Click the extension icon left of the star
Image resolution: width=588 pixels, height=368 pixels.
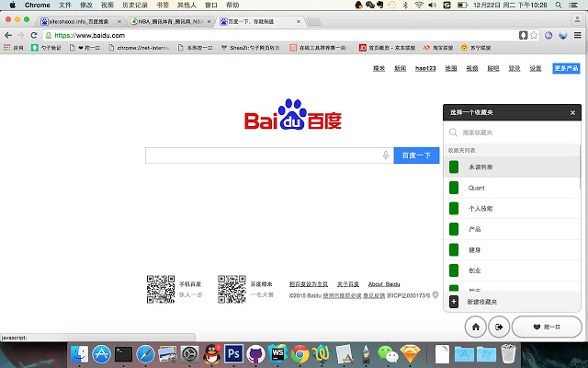523,35
